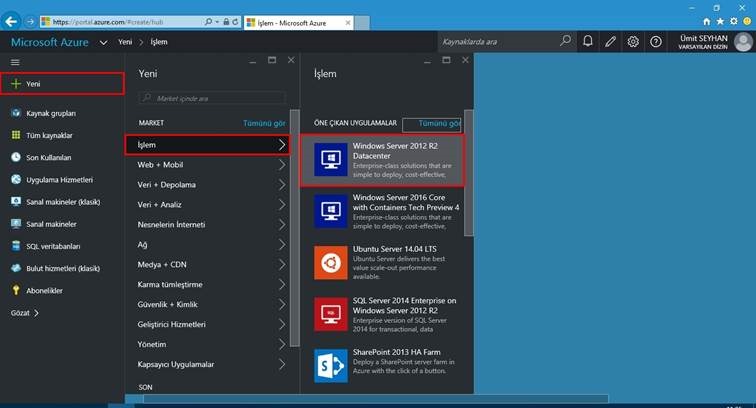The width and height of the screenshot is (756, 408).
Task: Click the pencil edit dashboard icon
Action: tap(610, 41)
